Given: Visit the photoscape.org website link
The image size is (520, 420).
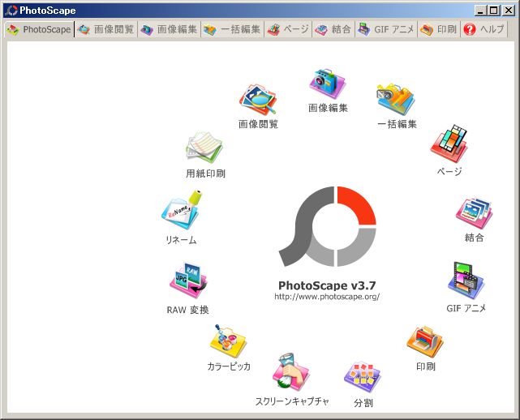Looking at the screenshot, I should tap(327, 297).
